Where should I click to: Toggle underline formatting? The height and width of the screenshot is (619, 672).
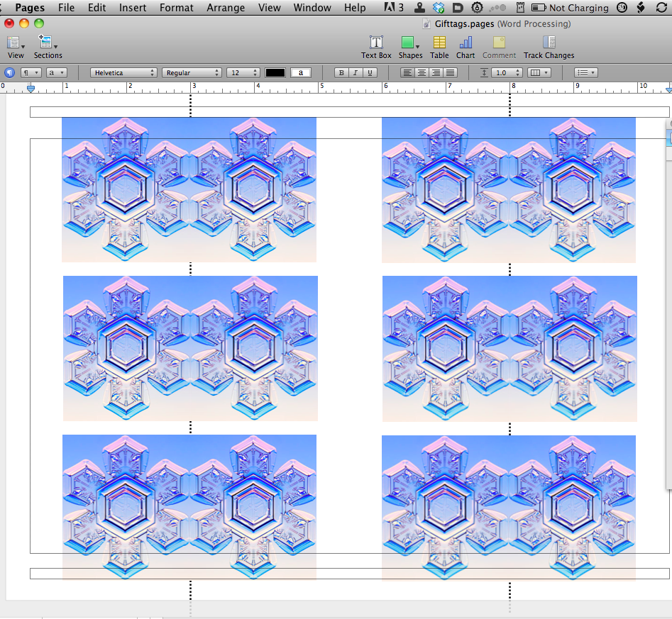pos(370,73)
